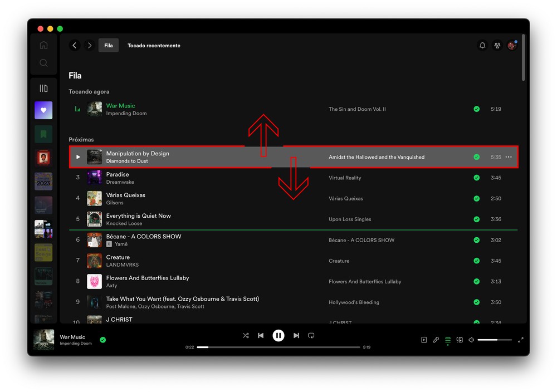The width and height of the screenshot is (557, 392).
Task: Open the notifications bell
Action: [482, 46]
